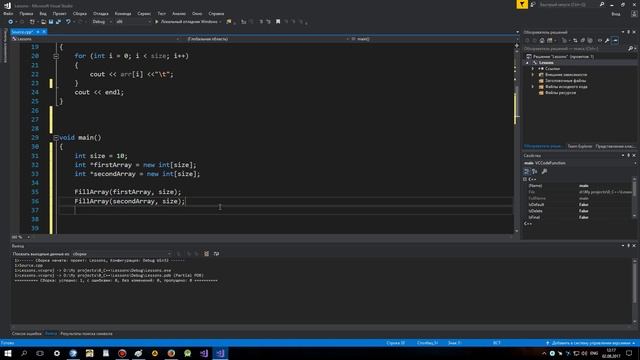Image resolution: width=640 pixels, height=360 pixels.
Task: Expand the Ссылки node
Action: click(x=533, y=69)
